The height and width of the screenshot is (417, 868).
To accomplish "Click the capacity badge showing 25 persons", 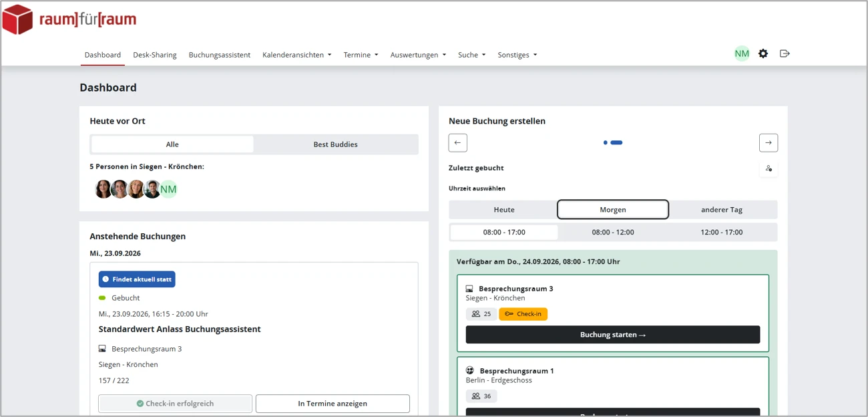I will tap(481, 314).
